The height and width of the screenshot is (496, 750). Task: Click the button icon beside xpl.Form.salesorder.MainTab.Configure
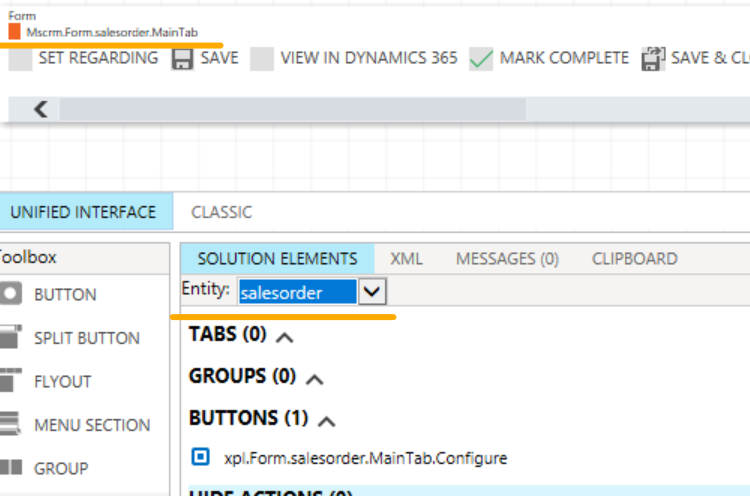[x=200, y=457]
